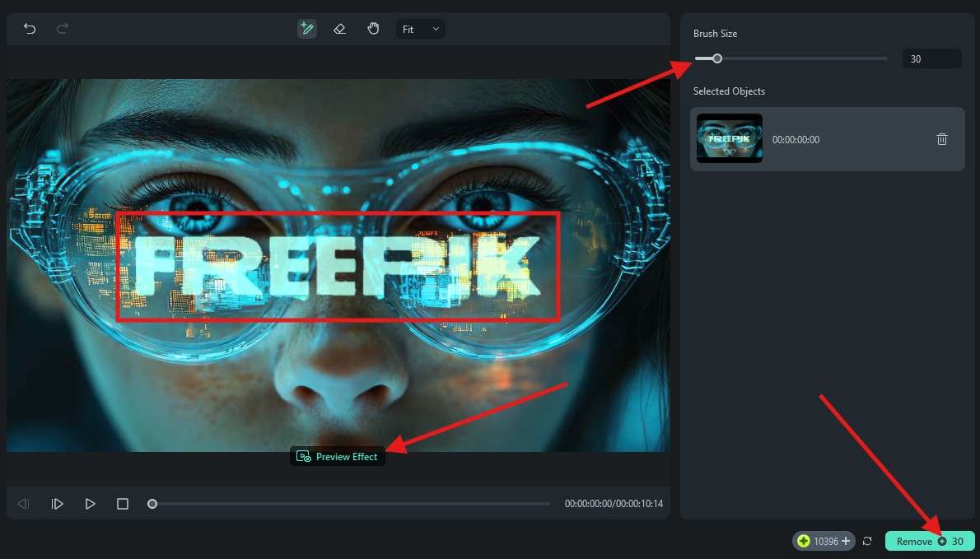
Task: Click the Redo arrow icon
Action: point(63,29)
